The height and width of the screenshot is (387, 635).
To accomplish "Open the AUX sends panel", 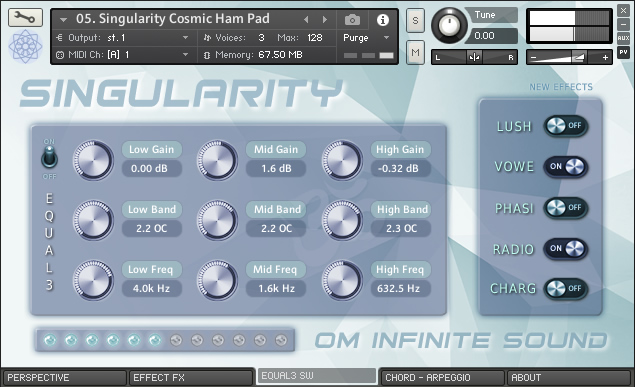I will pyautogui.click(x=623, y=38).
